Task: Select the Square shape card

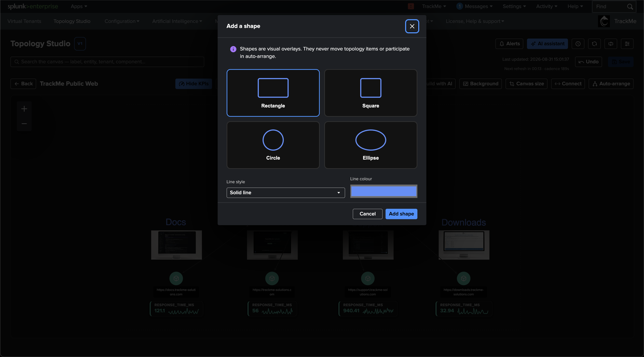Action: (370, 93)
